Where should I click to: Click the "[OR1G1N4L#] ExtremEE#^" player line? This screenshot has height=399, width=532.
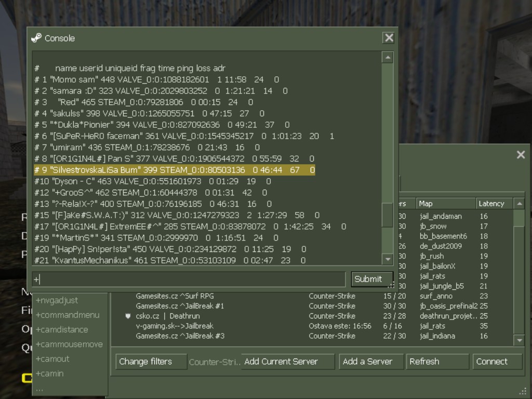190,227
